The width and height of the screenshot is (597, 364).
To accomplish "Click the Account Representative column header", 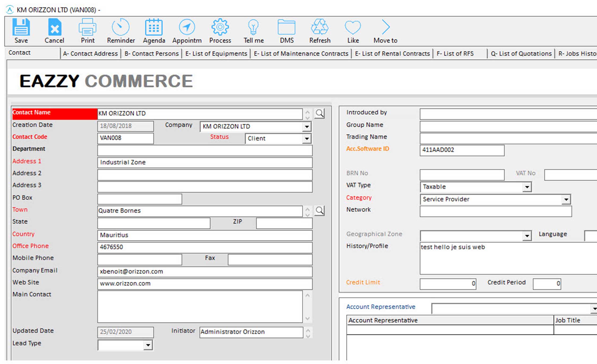I will coord(450,320).
